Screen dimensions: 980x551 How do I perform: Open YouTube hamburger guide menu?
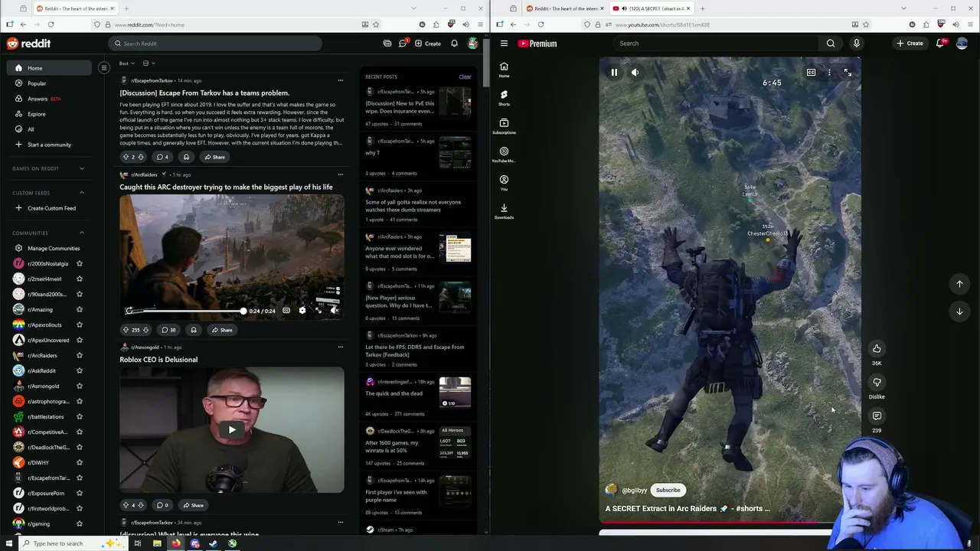pos(504,44)
